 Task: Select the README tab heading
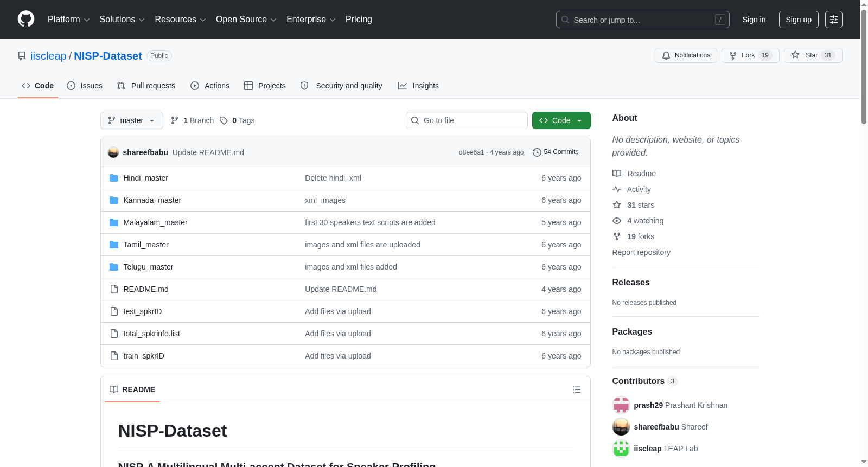click(x=132, y=389)
